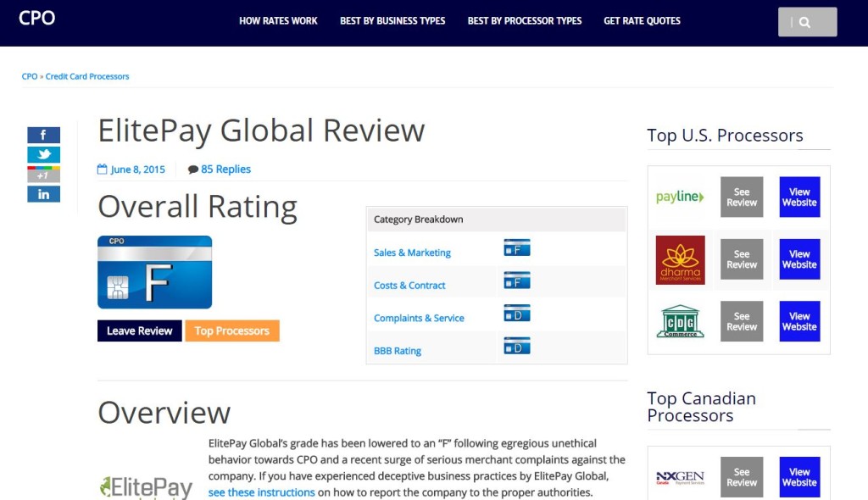Open the 85 Replies comment link
The height and width of the screenshot is (500, 868).
click(225, 169)
